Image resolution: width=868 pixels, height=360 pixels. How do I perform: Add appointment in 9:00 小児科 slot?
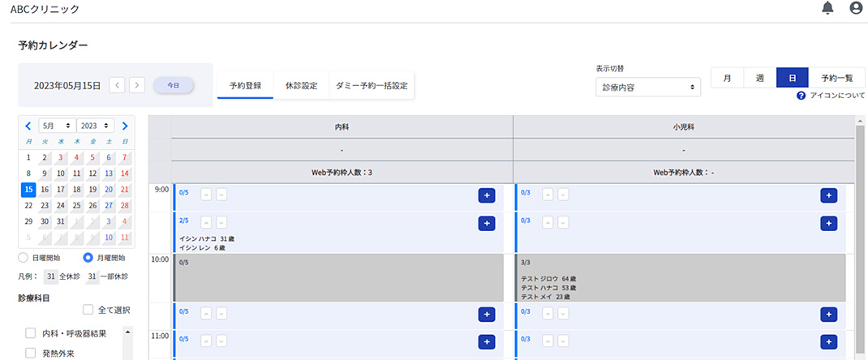[x=828, y=195]
